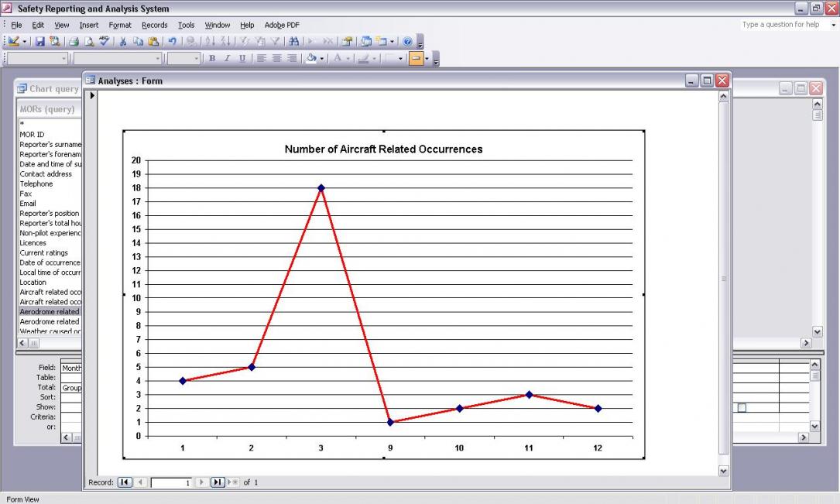The height and width of the screenshot is (504, 840).
Task: Open the Records menu
Action: pos(154,26)
